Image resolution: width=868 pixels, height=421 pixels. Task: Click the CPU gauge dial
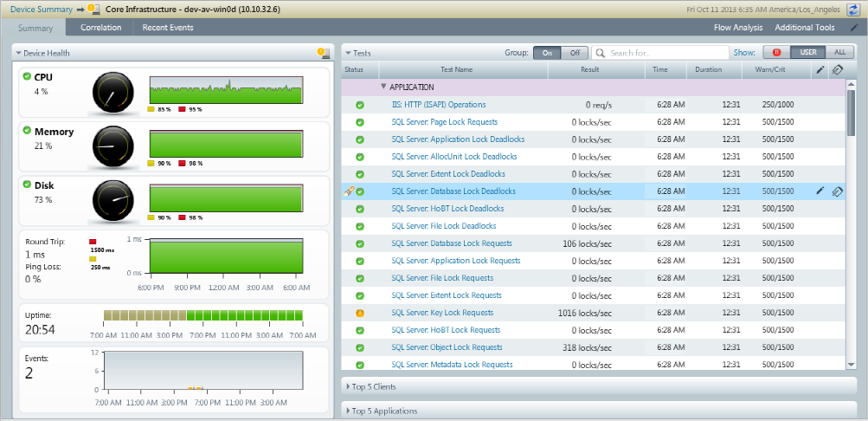[x=113, y=90]
